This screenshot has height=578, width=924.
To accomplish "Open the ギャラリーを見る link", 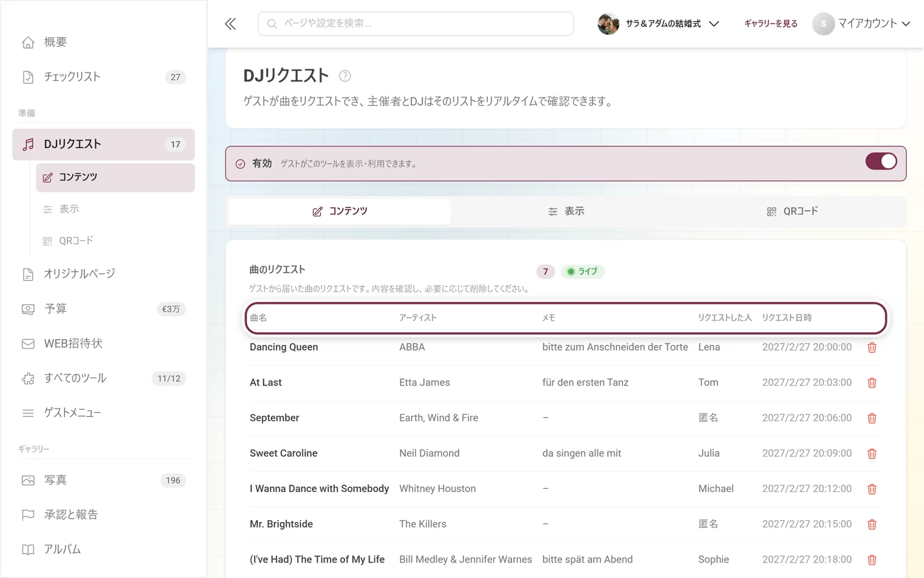I will click(x=771, y=24).
